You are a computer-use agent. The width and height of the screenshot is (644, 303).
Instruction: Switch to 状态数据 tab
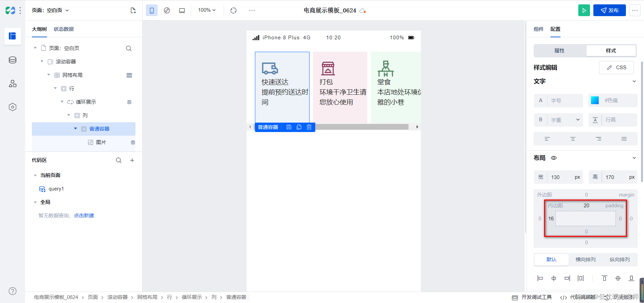coord(64,29)
